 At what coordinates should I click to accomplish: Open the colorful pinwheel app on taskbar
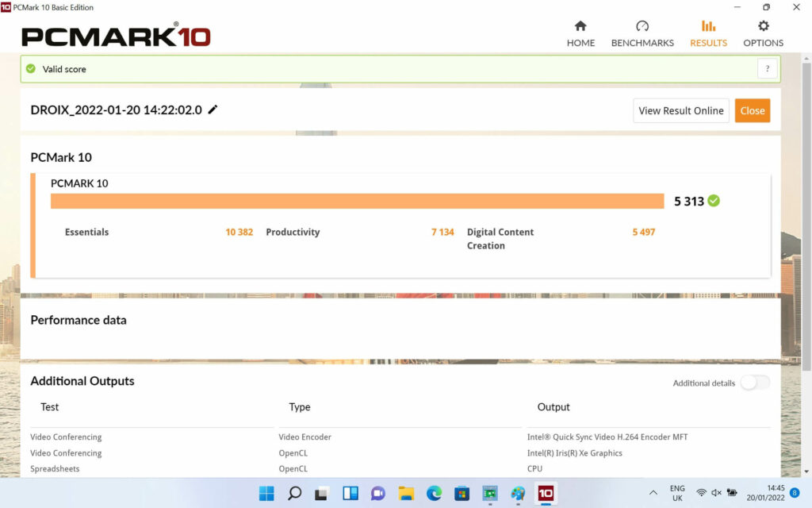[518, 493]
